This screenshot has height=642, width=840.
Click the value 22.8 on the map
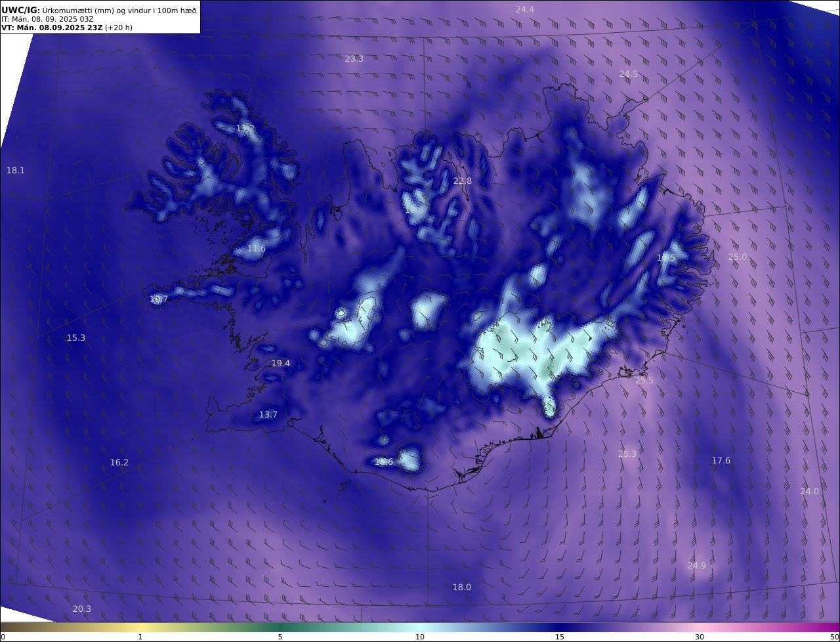[x=462, y=181]
